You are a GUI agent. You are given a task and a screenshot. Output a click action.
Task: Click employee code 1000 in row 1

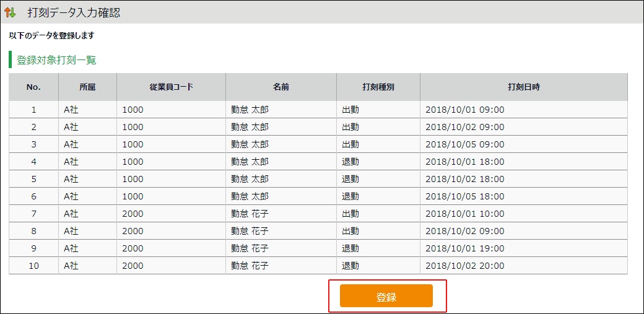[x=133, y=110]
